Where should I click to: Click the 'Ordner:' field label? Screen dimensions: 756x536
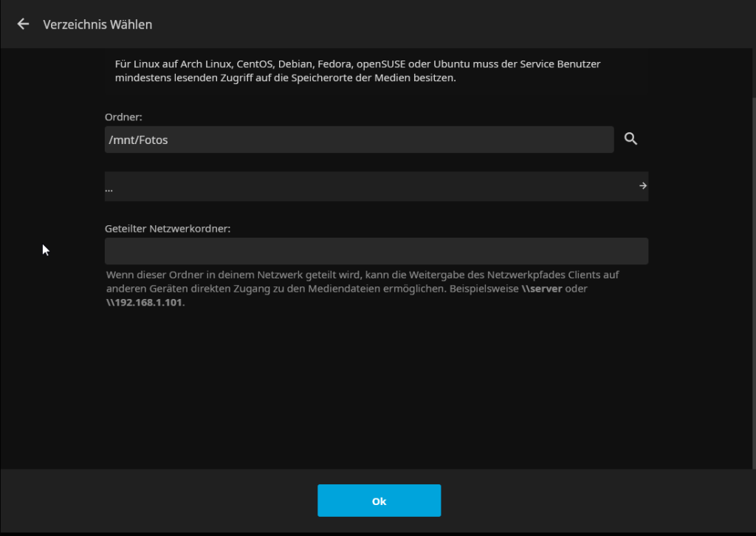click(123, 117)
